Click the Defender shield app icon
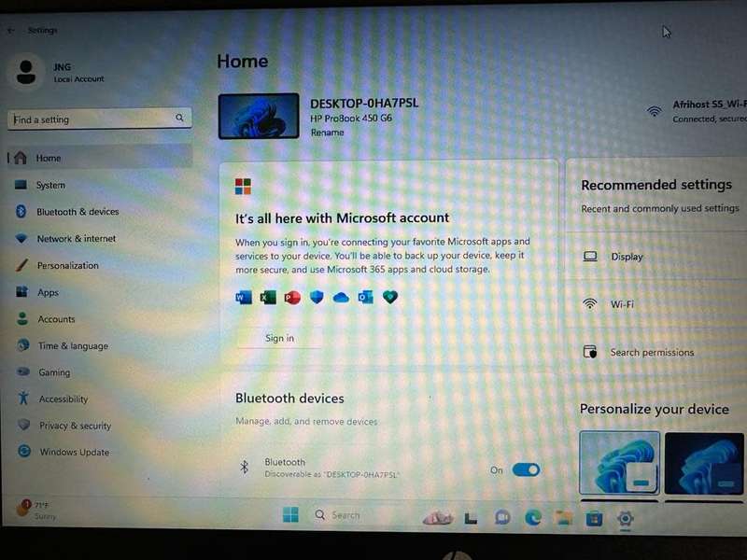This screenshot has height=560, width=747. click(x=317, y=298)
